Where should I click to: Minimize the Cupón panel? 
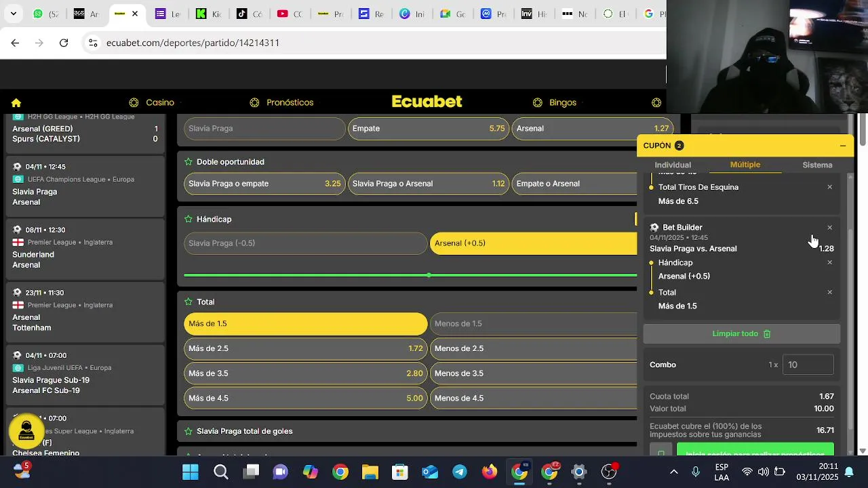pos(843,146)
